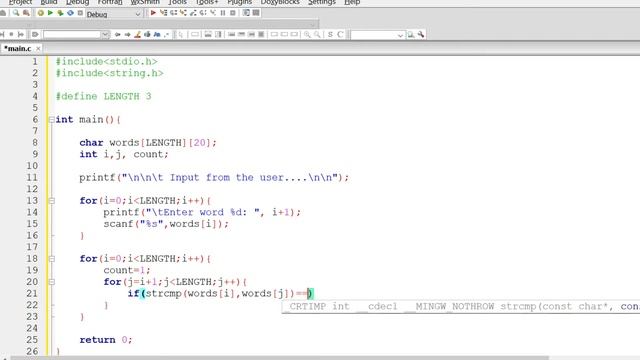
Task: Click the 'int i,j, count;' line
Action: tap(124, 154)
